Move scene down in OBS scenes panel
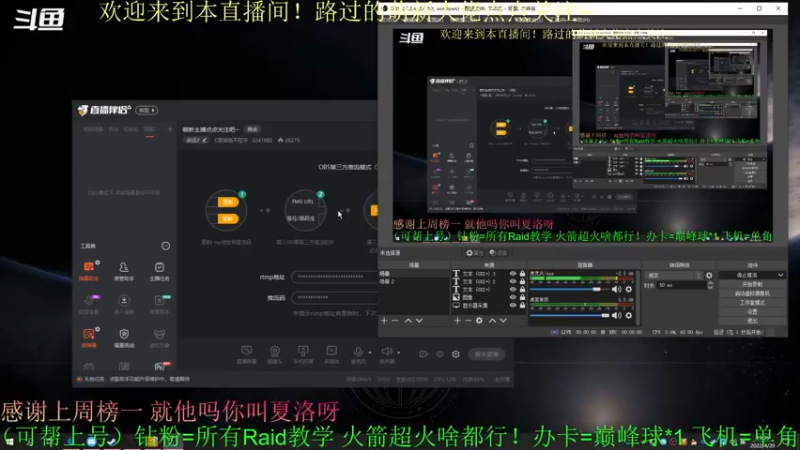The height and width of the screenshot is (450, 800). [419, 320]
